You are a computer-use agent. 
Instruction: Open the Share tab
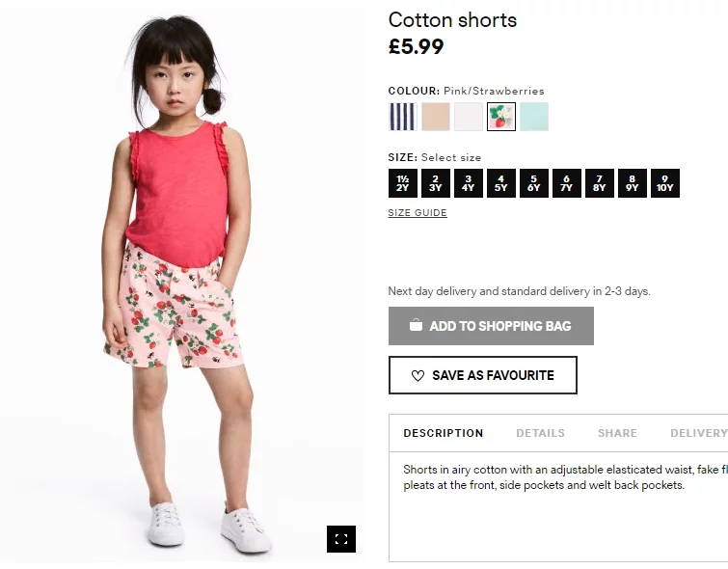[x=617, y=433]
